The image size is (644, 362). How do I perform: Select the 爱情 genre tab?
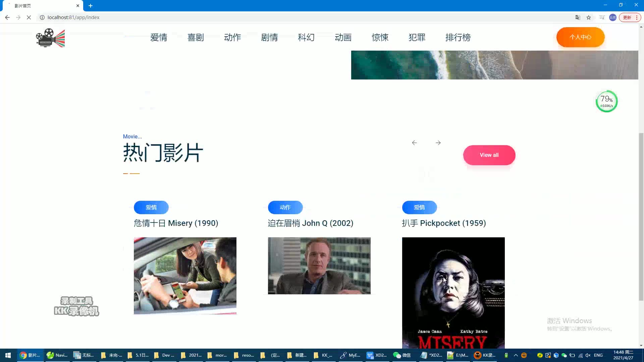click(x=159, y=37)
